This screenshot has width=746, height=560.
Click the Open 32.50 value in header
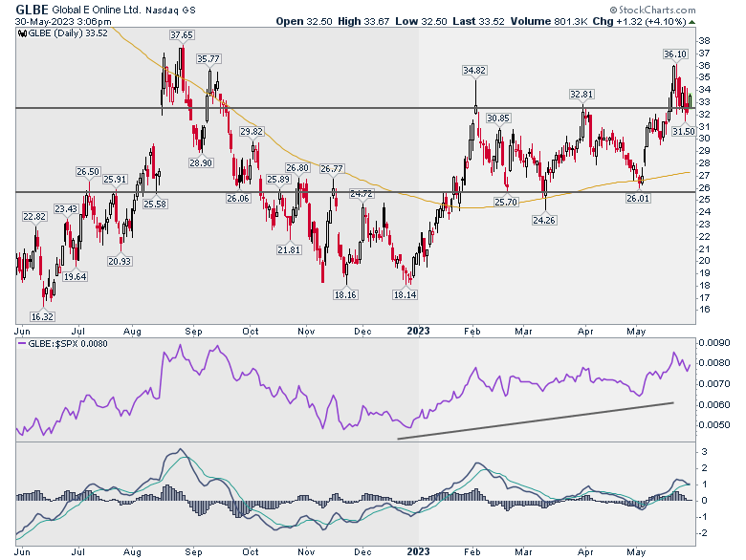[x=304, y=21]
